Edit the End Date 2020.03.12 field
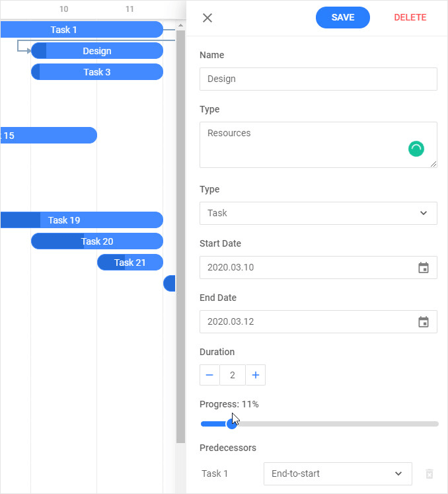The image size is (448, 494). point(318,321)
